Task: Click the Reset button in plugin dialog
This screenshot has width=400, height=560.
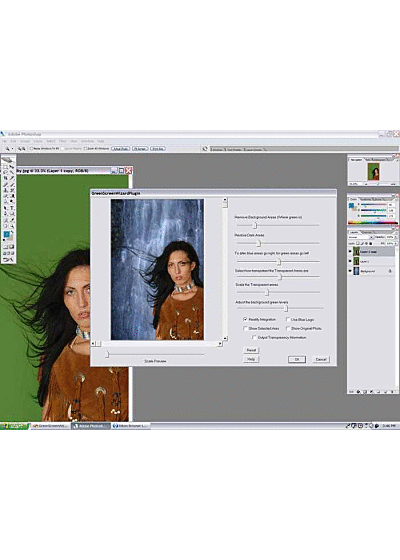Action: point(251,350)
